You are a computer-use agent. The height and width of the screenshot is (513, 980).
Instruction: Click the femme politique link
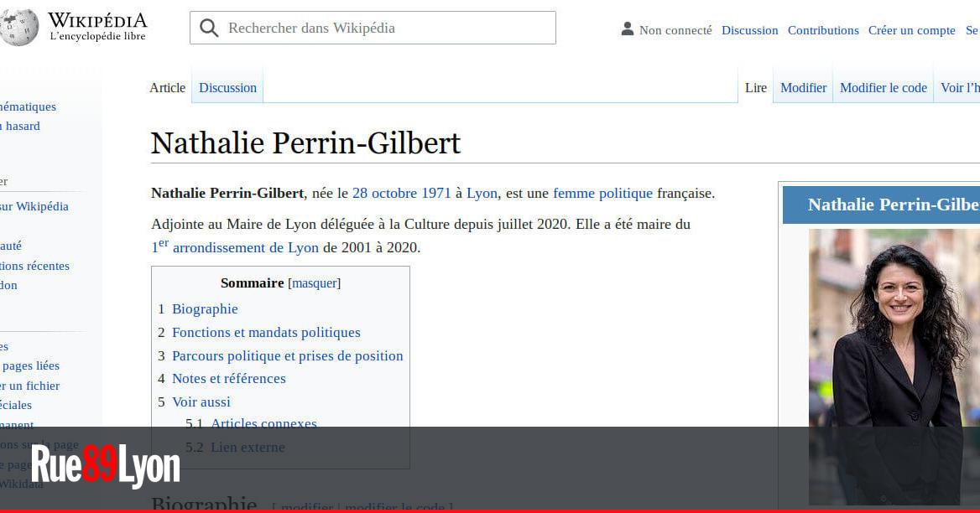tap(602, 193)
